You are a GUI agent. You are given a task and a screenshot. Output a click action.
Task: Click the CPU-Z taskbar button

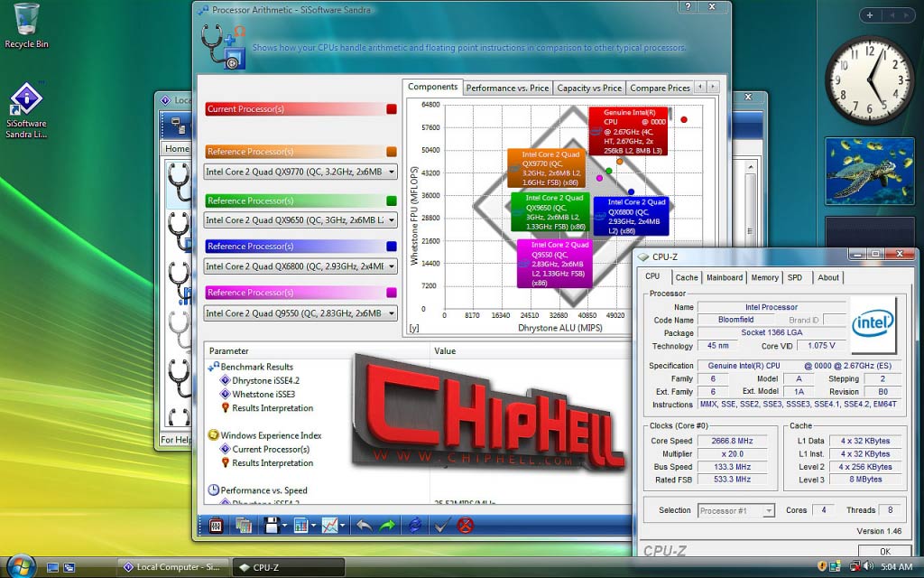coord(288,567)
